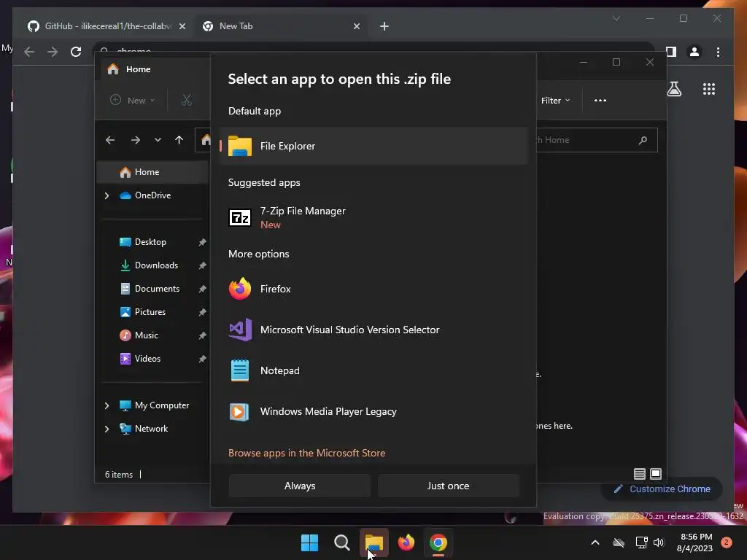Select Windows Media Player Legacy
This screenshot has width=747, height=560.
(x=374, y=411)
